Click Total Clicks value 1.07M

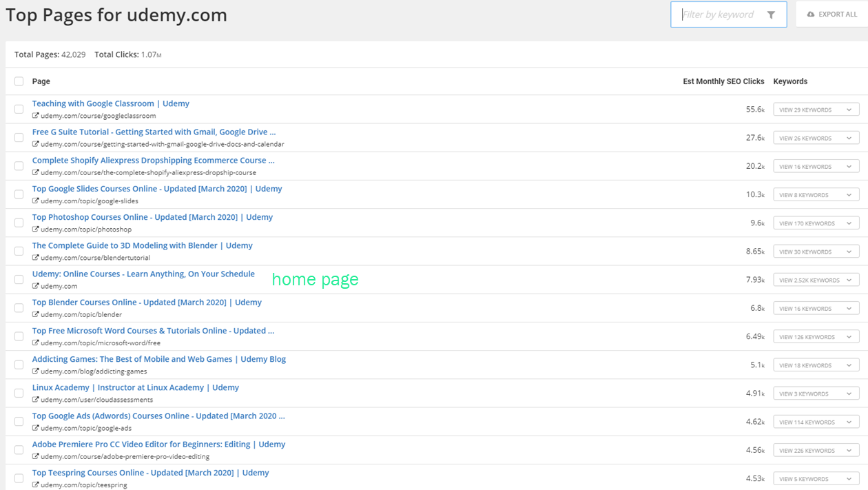[152, 54]
